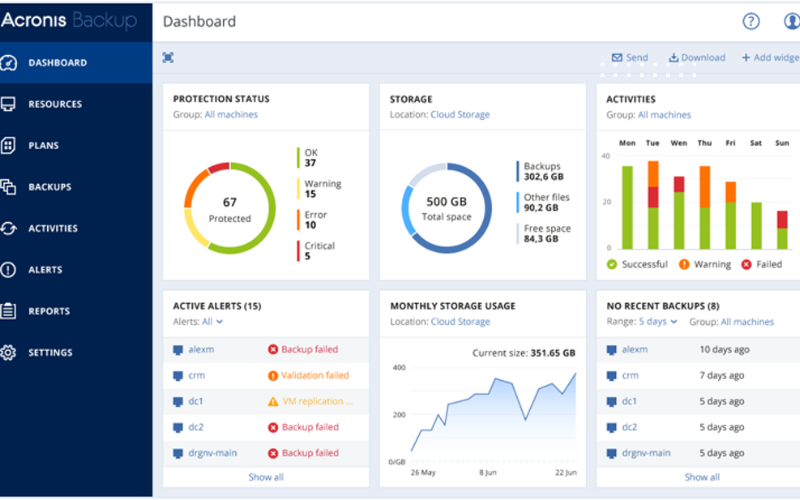This screenshot has width=800, height=500.
Task: Click the Reports clipboard icon in sidebar
Action: click(x=8, y=311)
